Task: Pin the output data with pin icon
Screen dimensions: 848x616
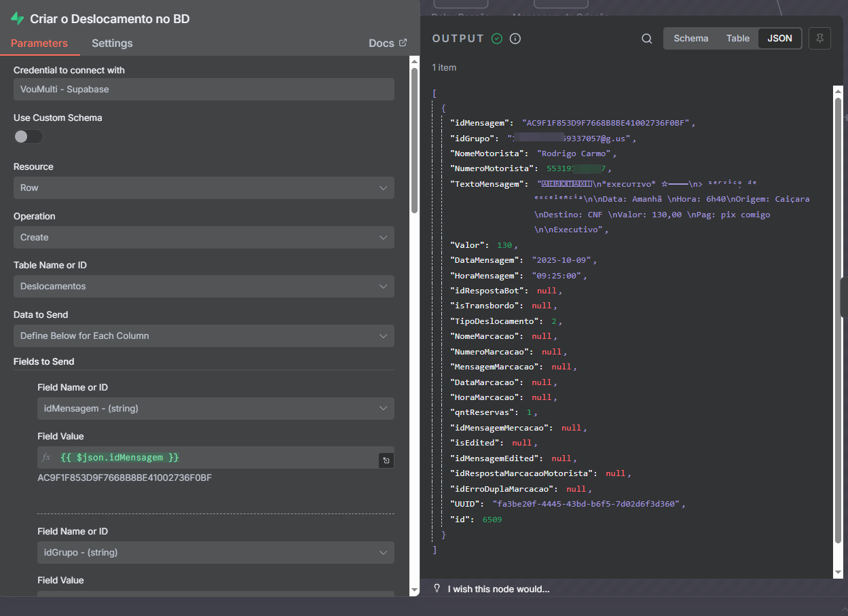Action: coord(819,39)
